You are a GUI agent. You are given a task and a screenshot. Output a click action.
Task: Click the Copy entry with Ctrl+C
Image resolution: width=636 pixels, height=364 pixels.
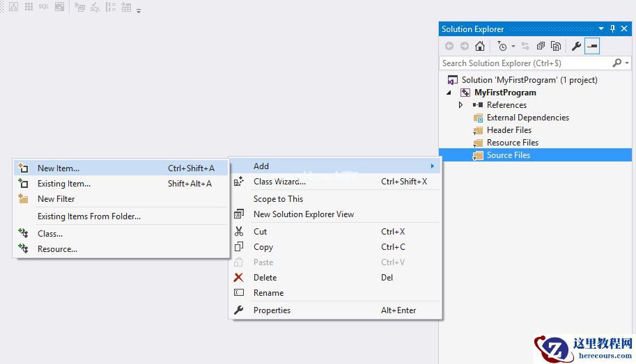coord(335,247)
